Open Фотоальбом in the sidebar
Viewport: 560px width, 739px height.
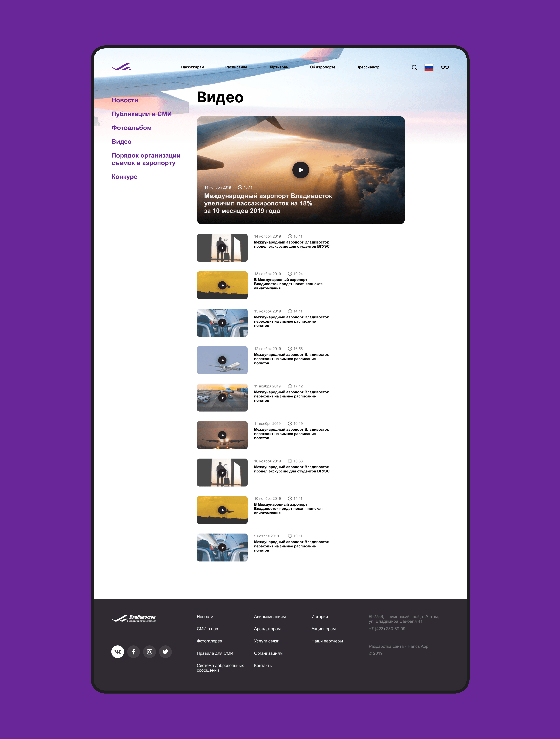pos(132,128)
